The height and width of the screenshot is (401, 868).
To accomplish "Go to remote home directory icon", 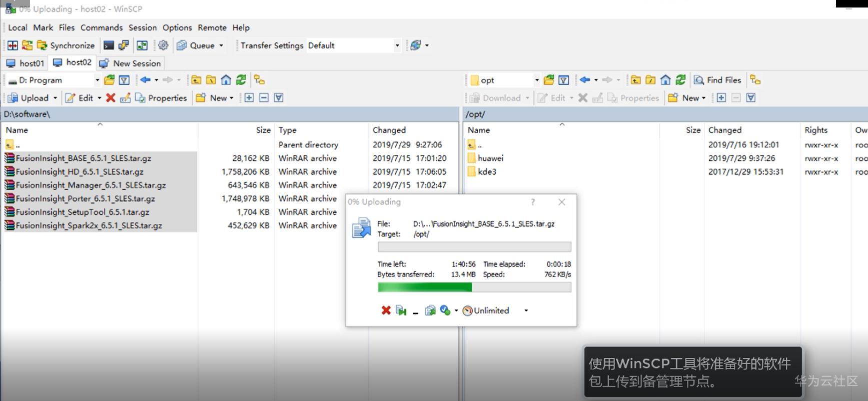I will coord(665,80).
